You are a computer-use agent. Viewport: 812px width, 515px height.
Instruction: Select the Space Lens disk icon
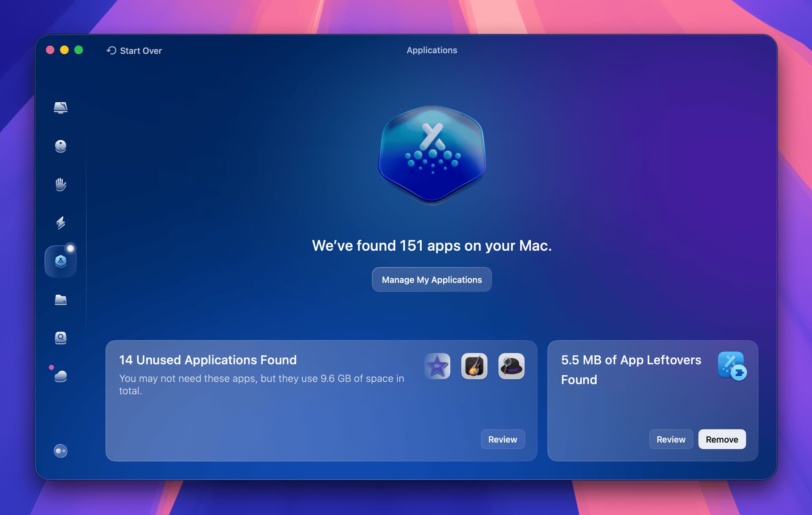click(60, 338)
